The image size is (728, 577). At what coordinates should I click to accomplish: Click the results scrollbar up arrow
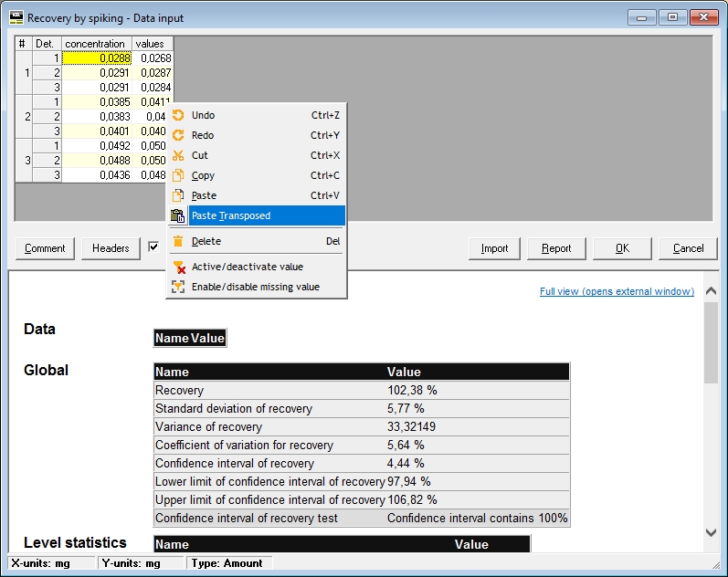(711, 291)
